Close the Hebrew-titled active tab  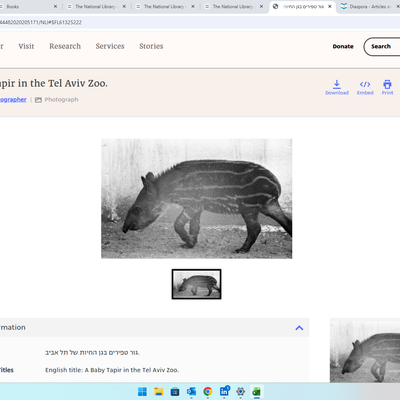330,6
